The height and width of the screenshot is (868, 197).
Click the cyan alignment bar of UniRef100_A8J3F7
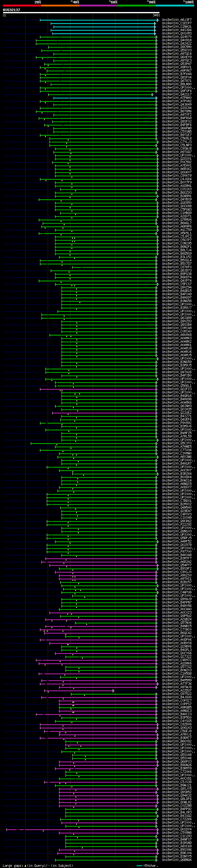point(99,20)
